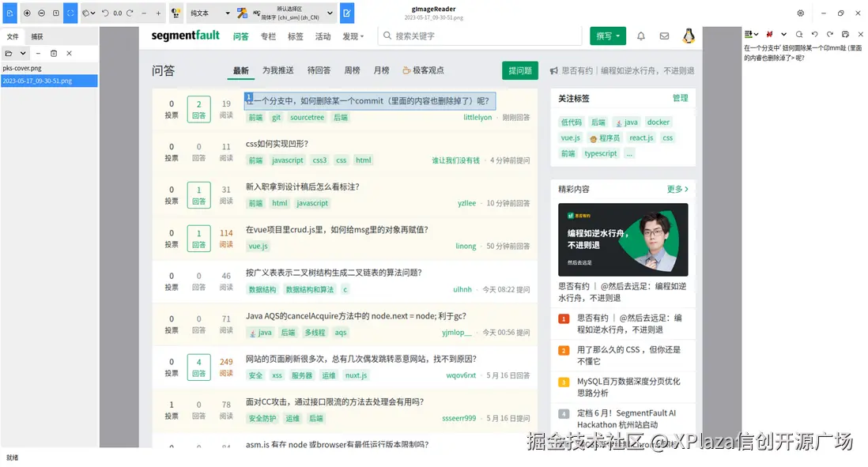The image size is (868, 467).
Task: Toggle the output pane button
Action: pyautogui.click(x=347, y=13)
